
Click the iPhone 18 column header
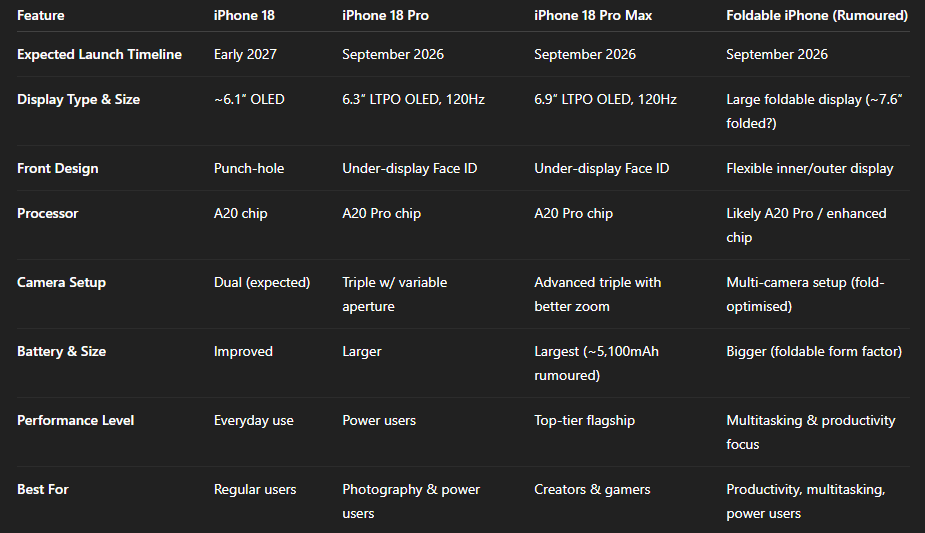click(x=244, y=16)
